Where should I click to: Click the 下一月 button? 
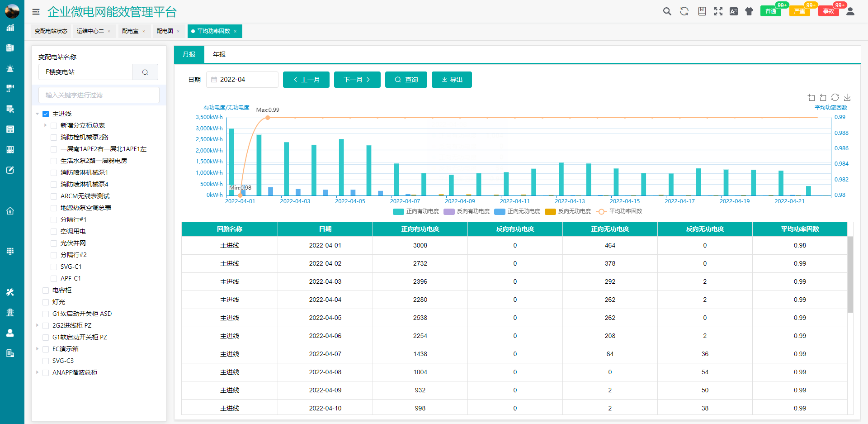pos(357,80)
